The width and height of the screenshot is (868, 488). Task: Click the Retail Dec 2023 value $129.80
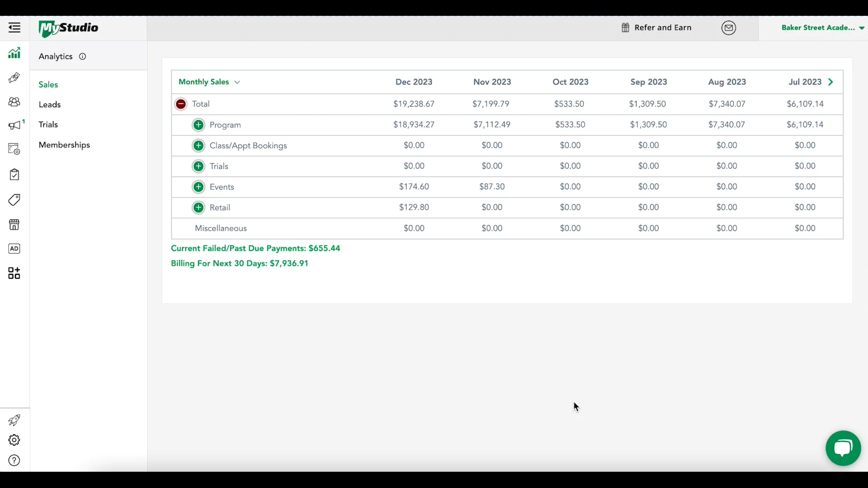[414, 207]
